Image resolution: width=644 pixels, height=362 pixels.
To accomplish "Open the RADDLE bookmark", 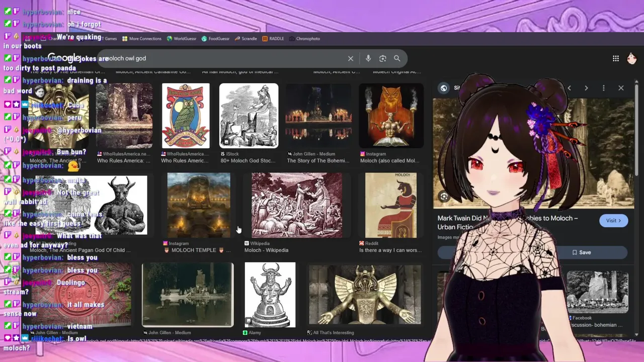I will point(273,39).
